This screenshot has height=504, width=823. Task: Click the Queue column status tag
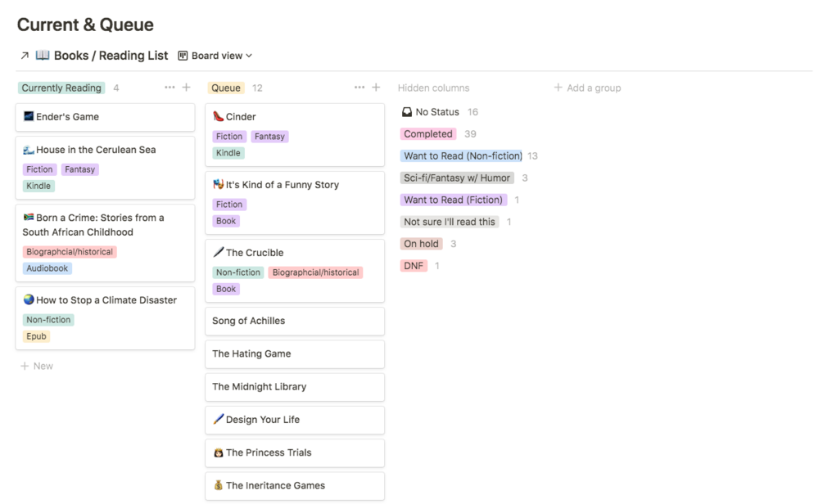pyautogui.click(x=225, y=88)
